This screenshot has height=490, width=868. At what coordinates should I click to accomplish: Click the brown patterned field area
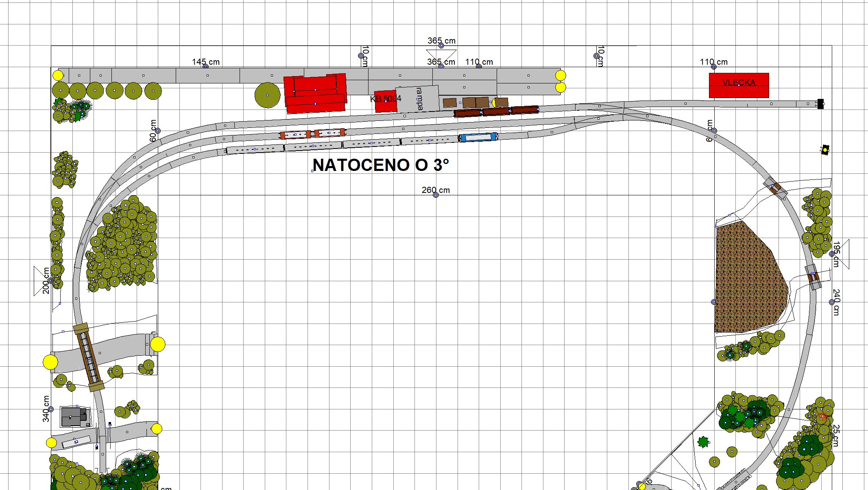[x=746, y=281]
